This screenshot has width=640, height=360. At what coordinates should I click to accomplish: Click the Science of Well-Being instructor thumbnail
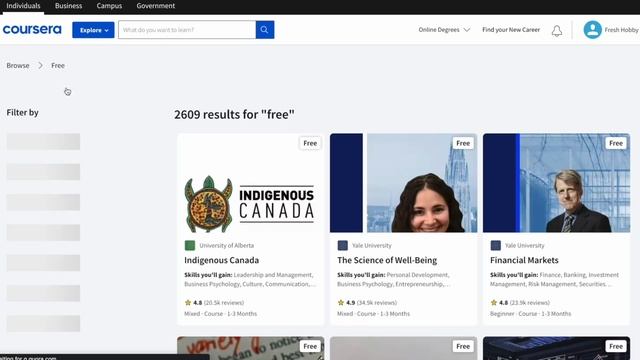pyautogui.click(x=403, y=183)
